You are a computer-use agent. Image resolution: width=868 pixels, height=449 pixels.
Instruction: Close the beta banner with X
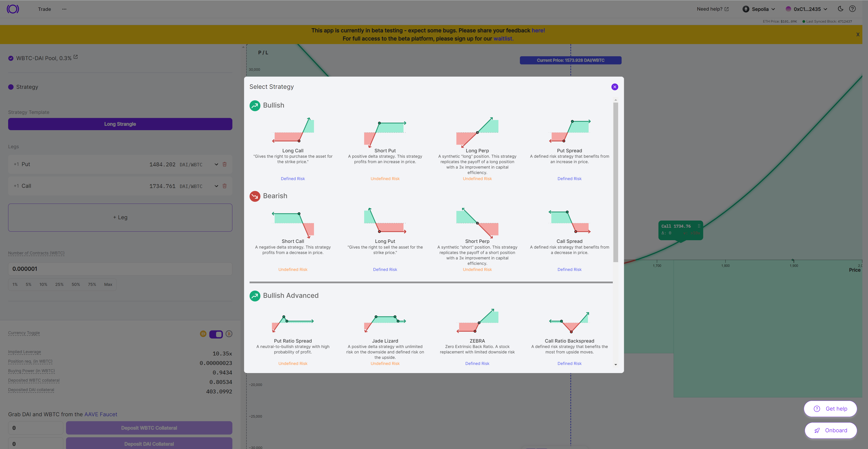tap(858, 34)
